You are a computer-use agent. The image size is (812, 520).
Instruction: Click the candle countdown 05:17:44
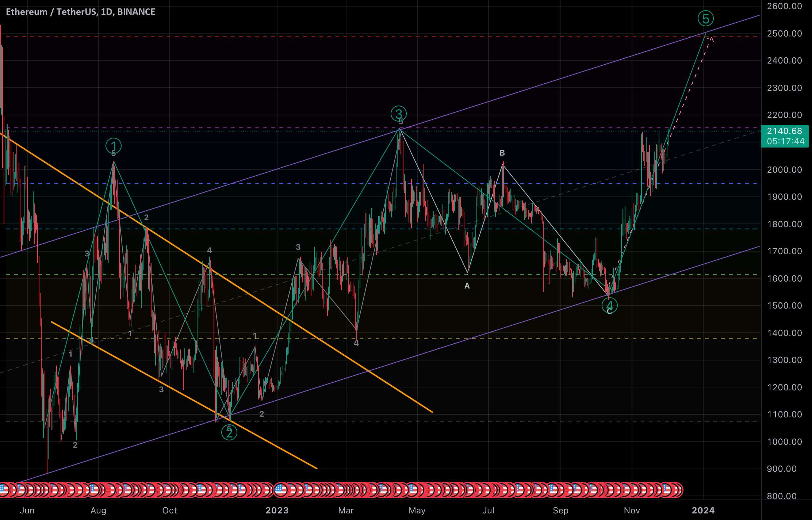[786, 141]
